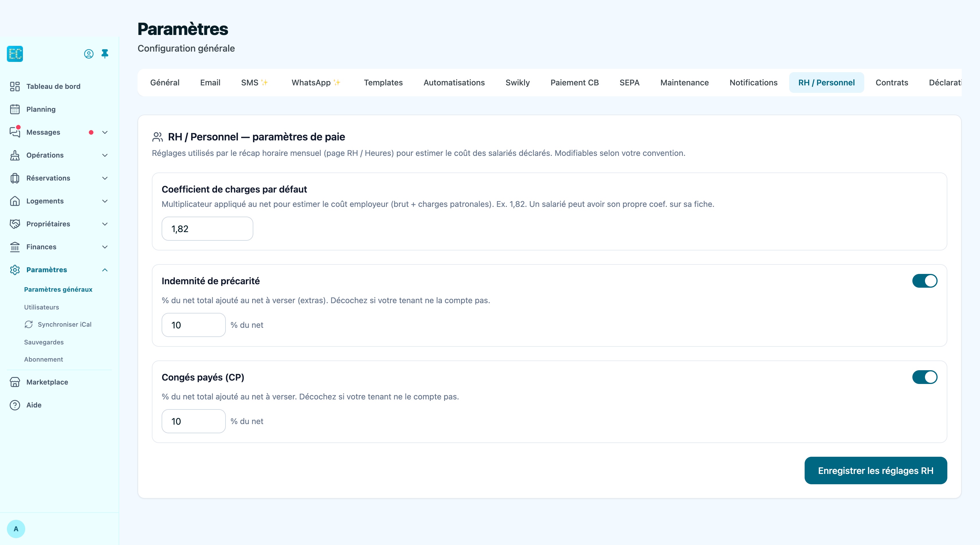Click the Tableau de bord dashboard icon
Viewport: 980px width, 545px height.
[x=15, y=86]
